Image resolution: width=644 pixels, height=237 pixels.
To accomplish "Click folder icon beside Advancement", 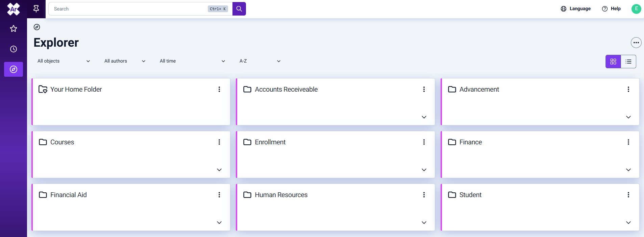I will [452, 89].
